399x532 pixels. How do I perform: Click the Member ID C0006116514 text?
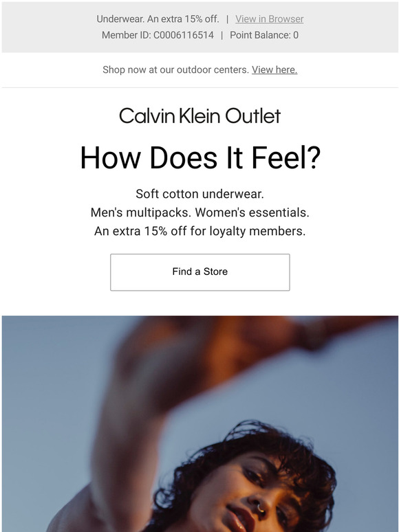click(158, 35)
